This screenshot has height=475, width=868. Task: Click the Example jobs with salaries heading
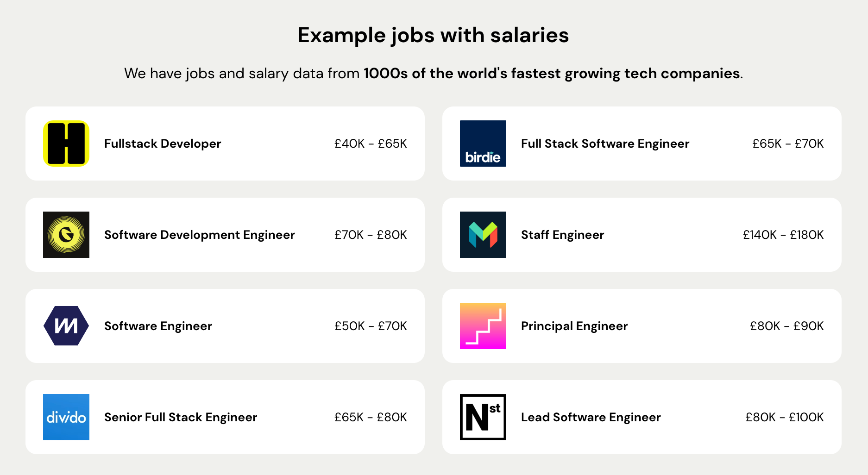[434, 35]
